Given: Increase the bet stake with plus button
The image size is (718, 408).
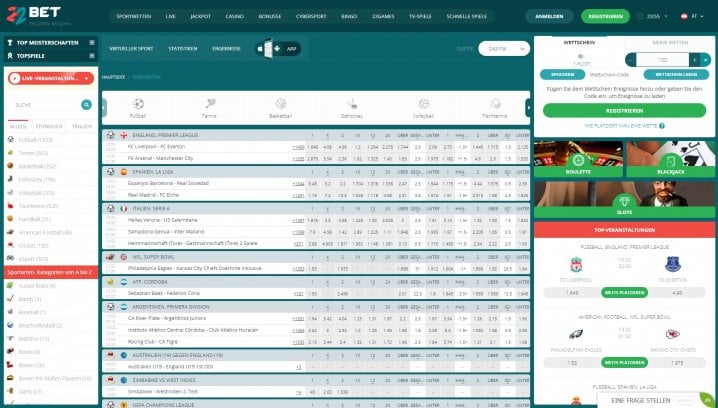Looking at the screenshot, I should click(x=695, y=60).
